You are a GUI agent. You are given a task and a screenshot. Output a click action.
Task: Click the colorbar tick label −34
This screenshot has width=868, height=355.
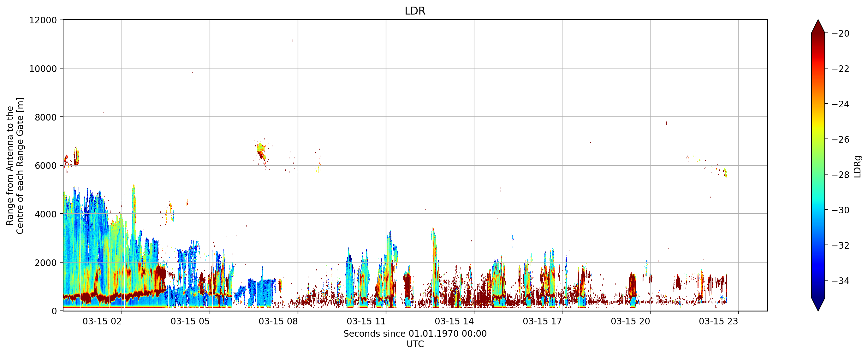click(x=840, y=281)
